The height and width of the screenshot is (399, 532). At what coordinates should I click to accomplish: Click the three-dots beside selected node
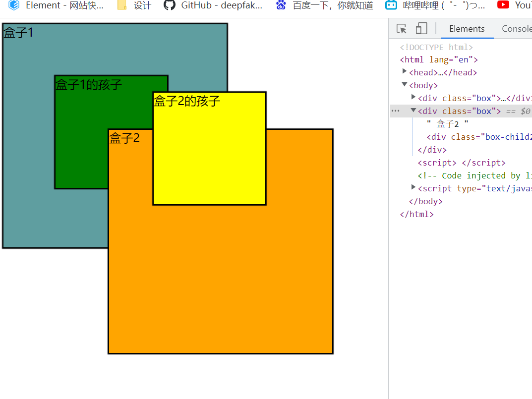(396, 111)
